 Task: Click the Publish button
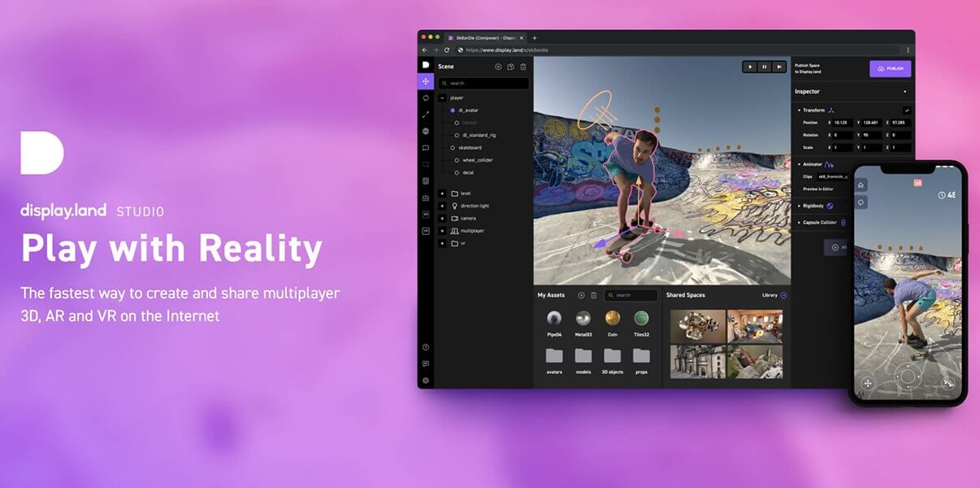tap(890, 69)
